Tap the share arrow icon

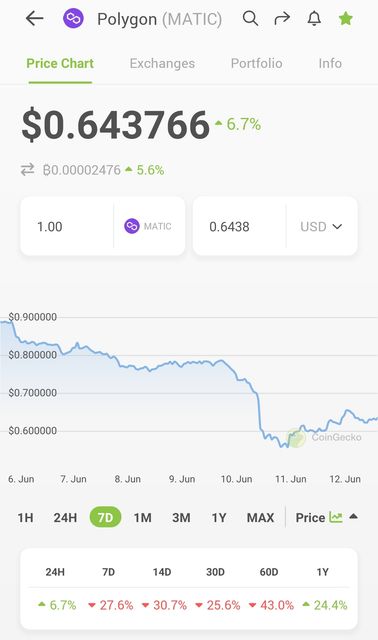tap(282, 18)
